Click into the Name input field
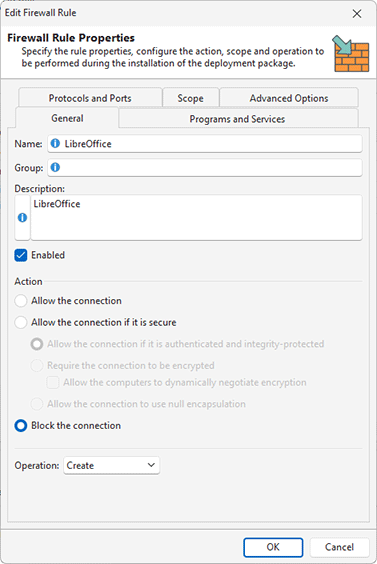The width and height of the screenshot is (377, 564). (x=205, y=144)
